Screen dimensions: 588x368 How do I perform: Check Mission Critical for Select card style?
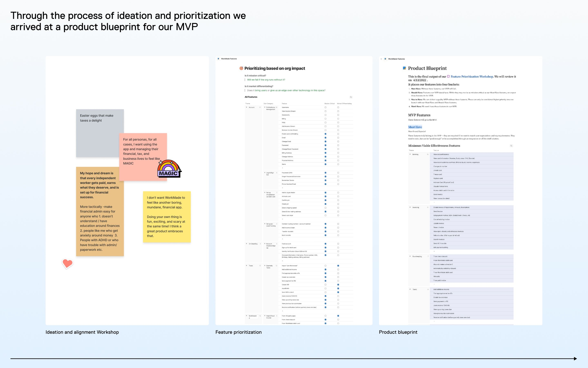click(325, 215)
